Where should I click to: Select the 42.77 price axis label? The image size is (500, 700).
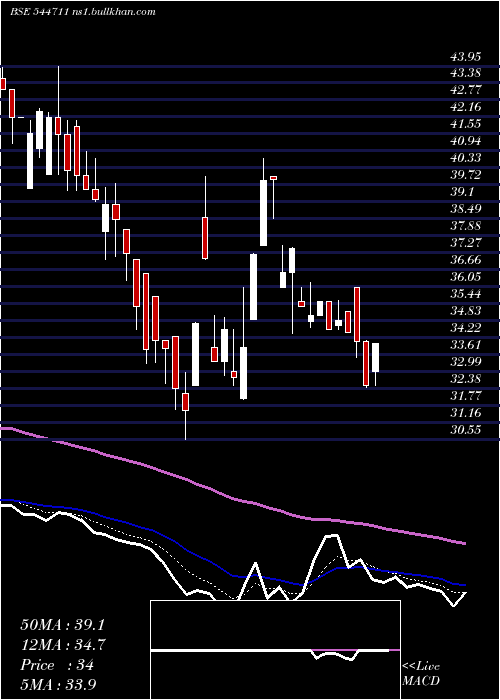[x=466, y=90]
